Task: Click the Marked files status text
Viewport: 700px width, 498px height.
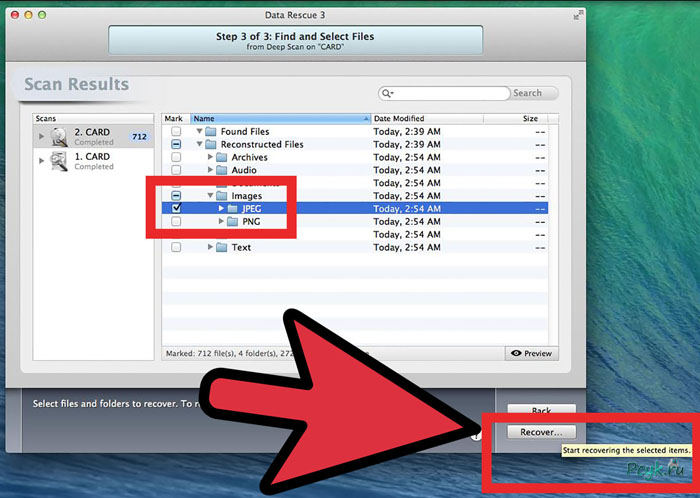Action: point(230,353)
